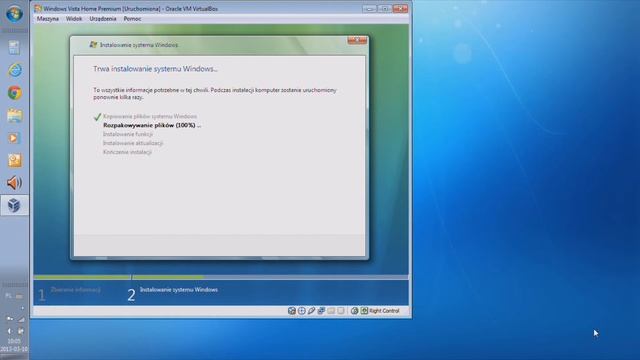This screenshot has width=640, height=360.
Task: Close the Instalowanie systemu Windows dialog
Action: [x=357, y=40]
